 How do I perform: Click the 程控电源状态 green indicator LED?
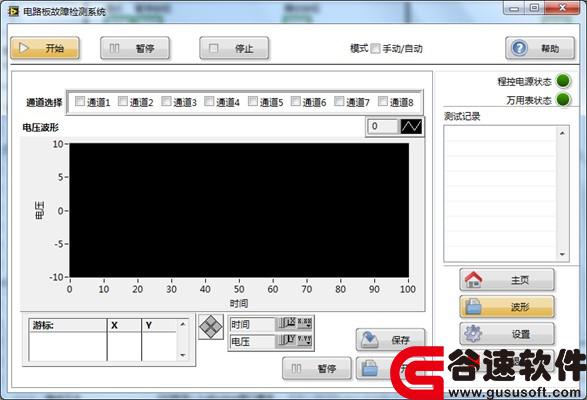(563, 81)
